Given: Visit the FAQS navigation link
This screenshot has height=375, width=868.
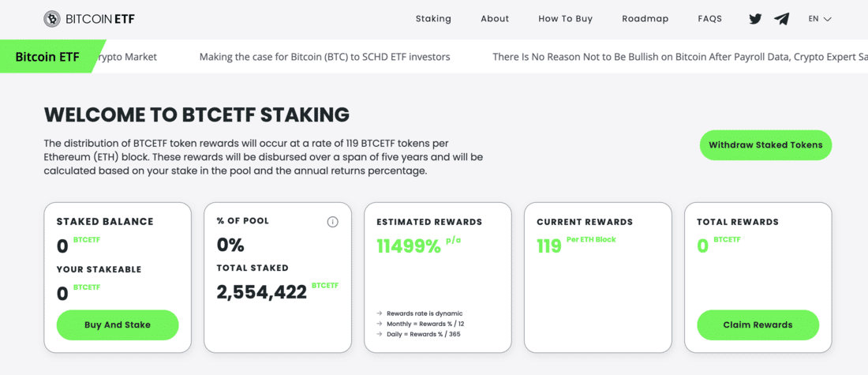Looking at the screenshot, I should coord(710,19).
